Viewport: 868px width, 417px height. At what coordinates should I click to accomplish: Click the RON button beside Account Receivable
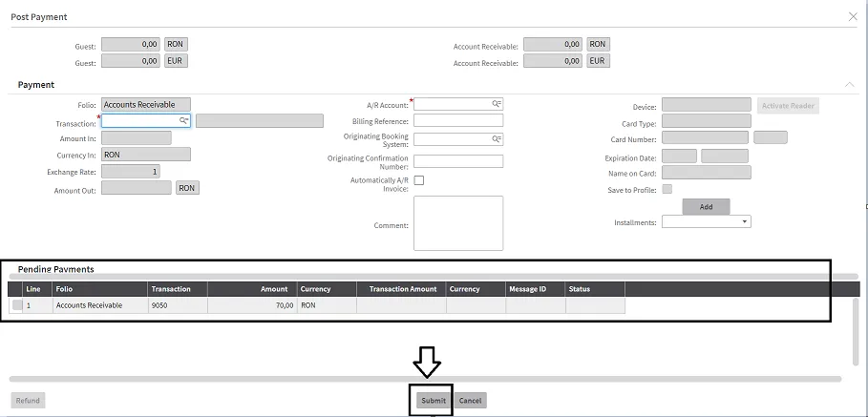pos(598,44)
